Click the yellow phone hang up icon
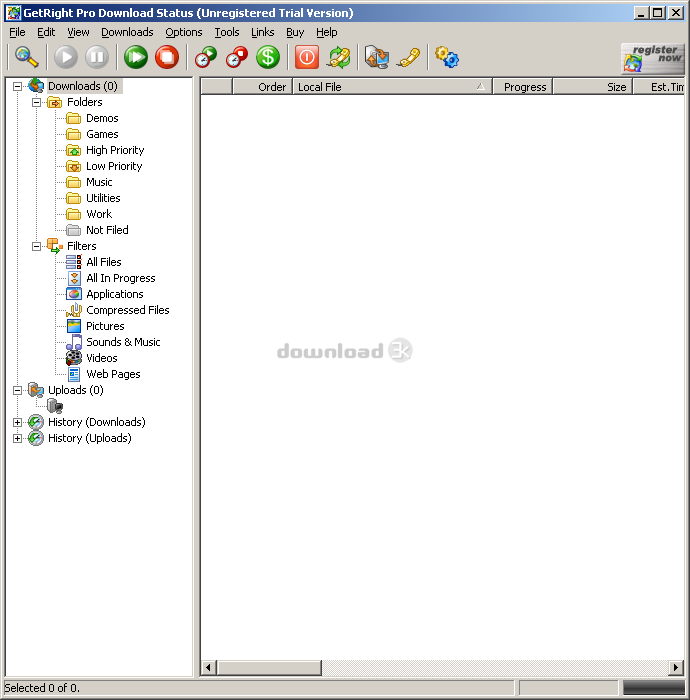Screen dimensions: 690x700 [408, 57]
